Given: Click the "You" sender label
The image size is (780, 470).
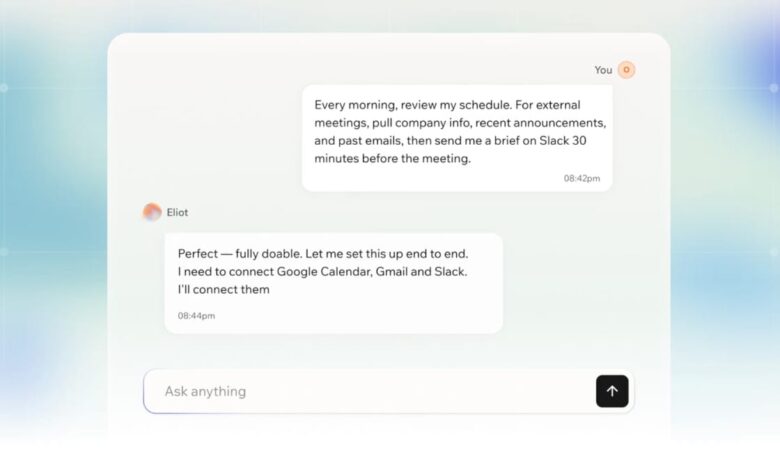Looking at the screenshot, I should point(603,70).
